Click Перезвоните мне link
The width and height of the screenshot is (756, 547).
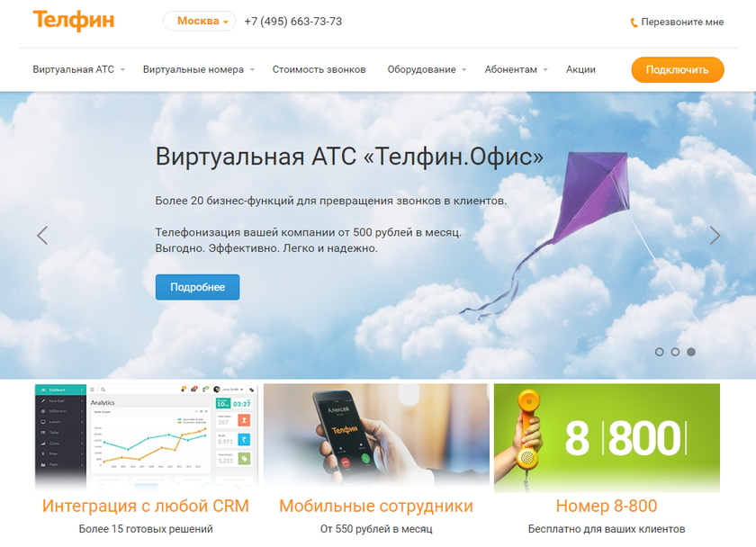tap(682, 22)
